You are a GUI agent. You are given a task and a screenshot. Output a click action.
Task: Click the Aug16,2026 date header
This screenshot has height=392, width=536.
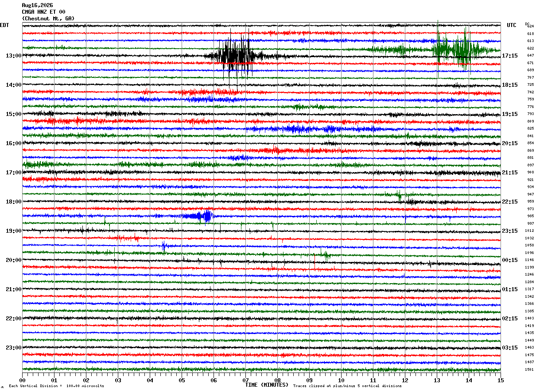pyautogui.click(x=37, y=5)
